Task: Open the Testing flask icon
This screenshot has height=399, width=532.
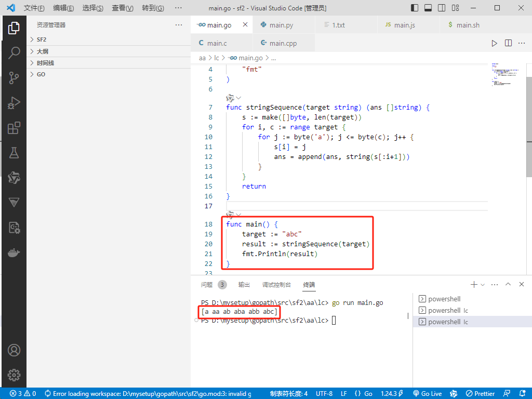Action: pos(14,153)
